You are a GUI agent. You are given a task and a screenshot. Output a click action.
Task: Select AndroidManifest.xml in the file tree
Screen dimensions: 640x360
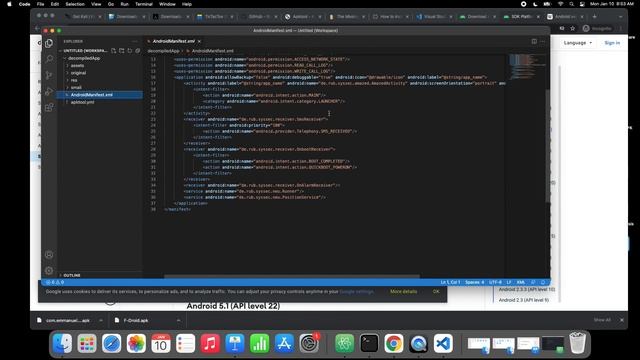pyautogui.click(x=100, y=95)
